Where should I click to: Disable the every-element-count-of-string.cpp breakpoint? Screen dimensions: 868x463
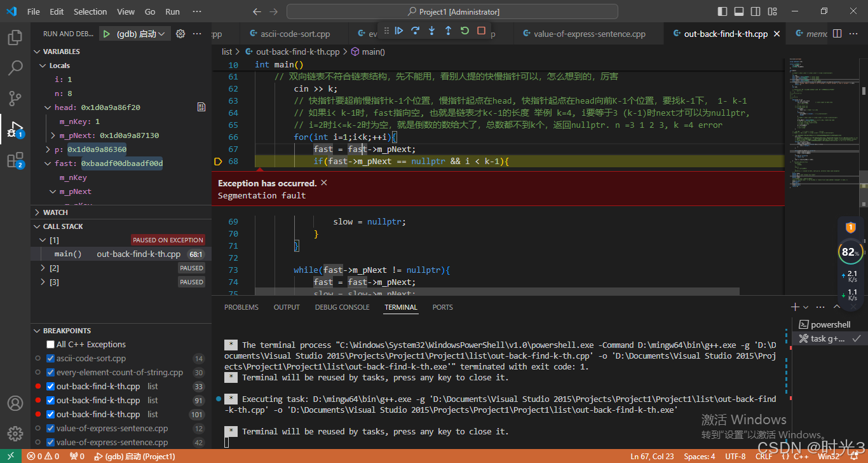[50, 372]
